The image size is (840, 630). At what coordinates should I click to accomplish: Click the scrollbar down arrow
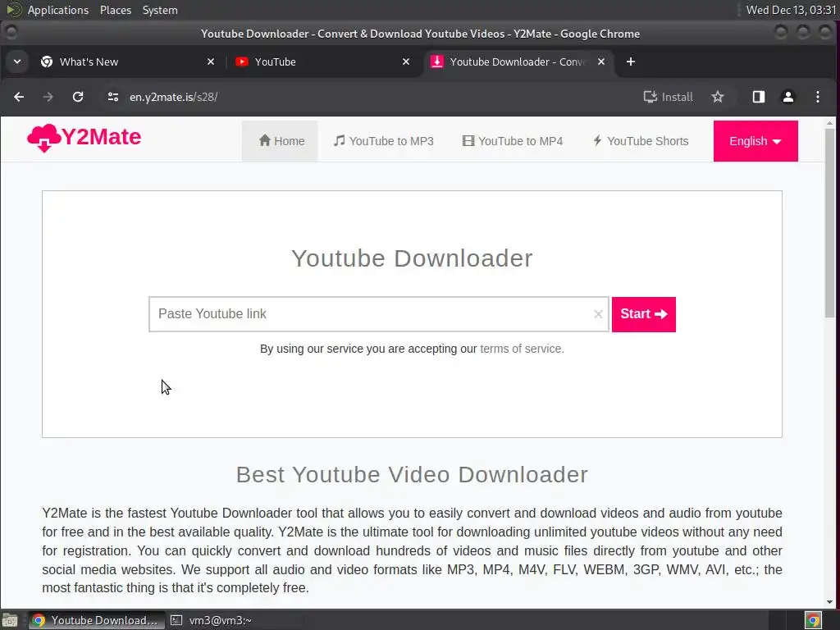coord(830,602)
